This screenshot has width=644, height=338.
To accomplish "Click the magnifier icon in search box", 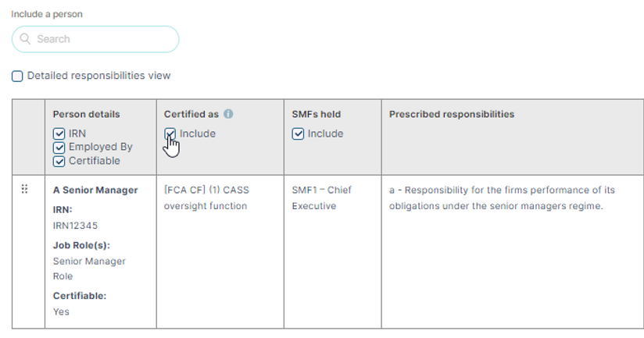I will click(x=25, y=39).
